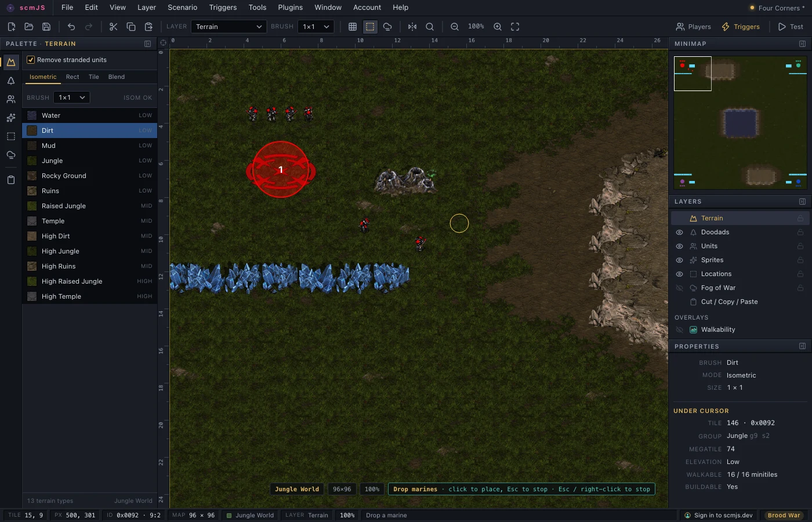Click the fog cloud icon in the toolbar
Viewport: 812px width, 522px height.
coord(387,27)
